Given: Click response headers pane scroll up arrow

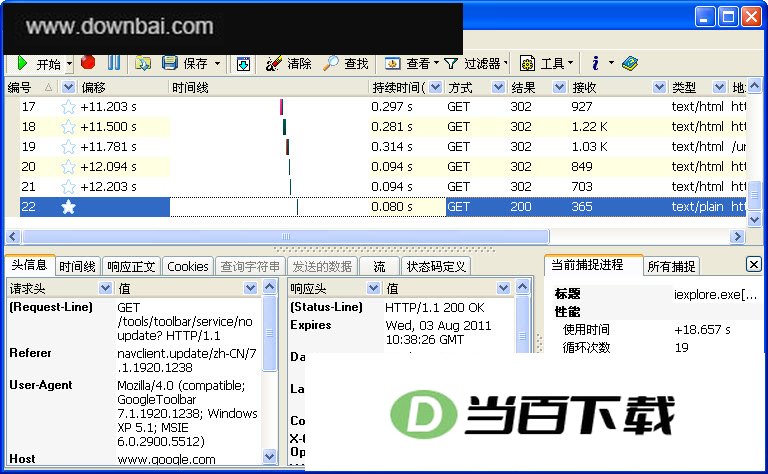Looking at the screenshot, I should pyautogui.click(x=523, y=286).
